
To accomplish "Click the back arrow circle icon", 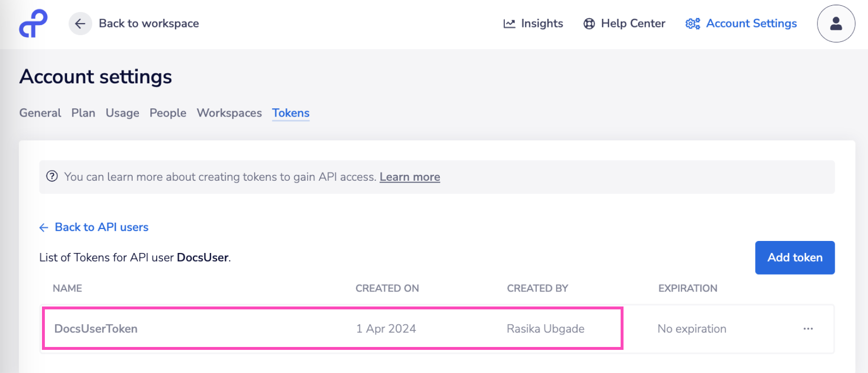I will pyautogui.click(x=80, y=24).
